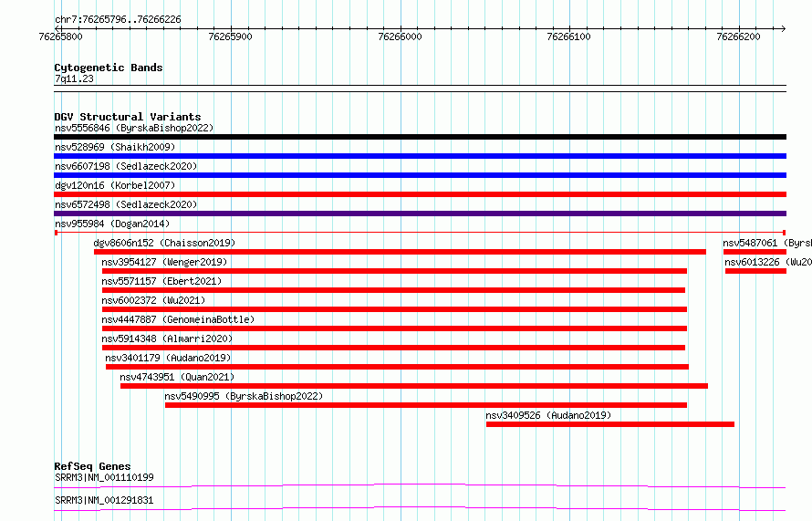812x521 pixels.
Task: Click the red nsv5571157 variant bar
Action: [x=393, y=290]
